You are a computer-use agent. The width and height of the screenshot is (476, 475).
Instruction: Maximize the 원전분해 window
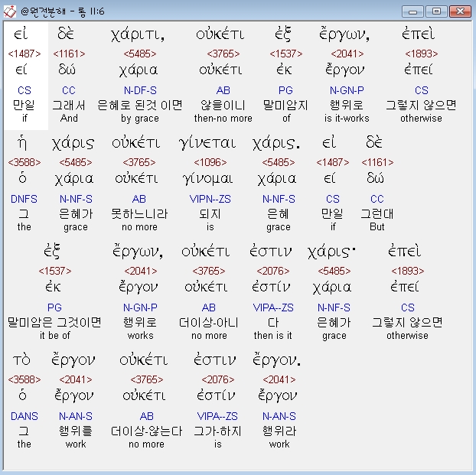click(436, 11)
